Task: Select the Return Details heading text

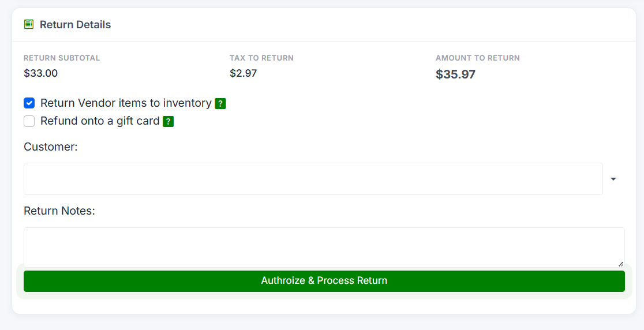Action: pyautogui.click(x=75, y=25)
